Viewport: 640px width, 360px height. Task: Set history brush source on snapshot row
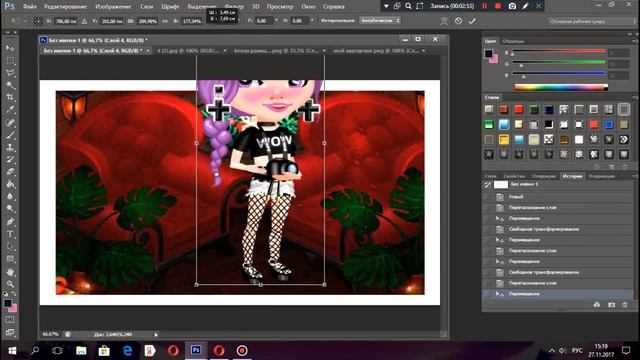pos(487,184)
